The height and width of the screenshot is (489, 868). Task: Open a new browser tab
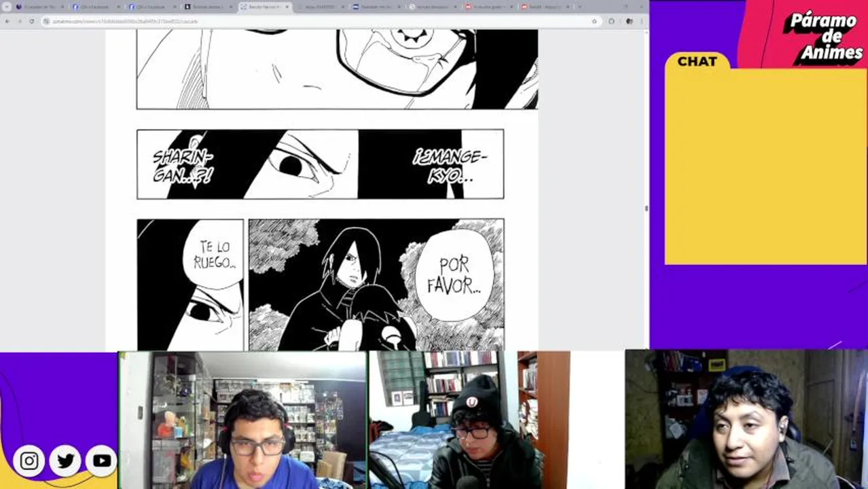[x=579, y=7]
